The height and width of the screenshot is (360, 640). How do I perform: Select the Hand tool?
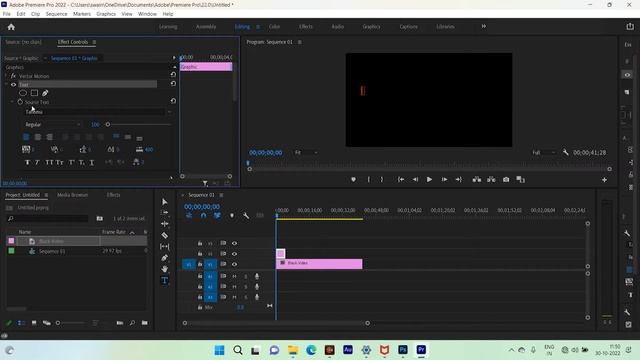click(164, 269)
